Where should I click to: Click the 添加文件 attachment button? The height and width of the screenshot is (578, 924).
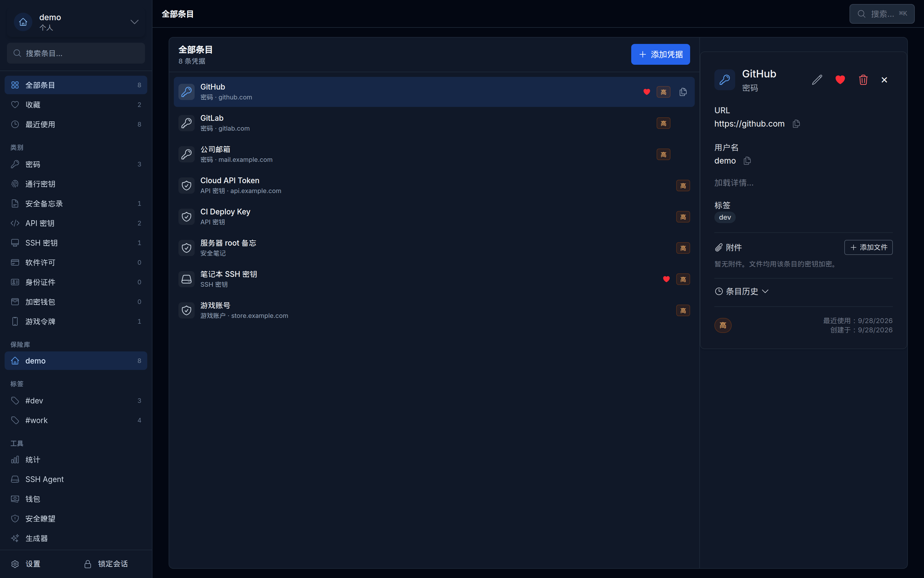tap(868, 247)
